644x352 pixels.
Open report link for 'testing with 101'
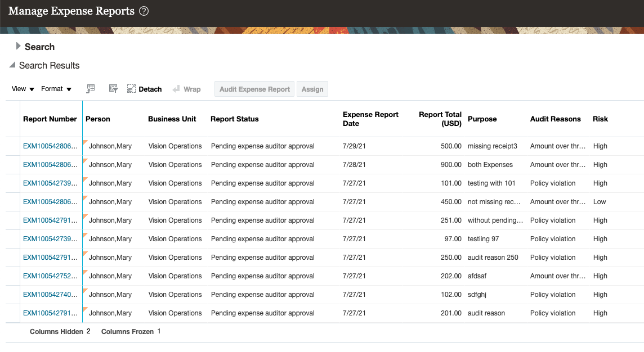click(50, 183)
